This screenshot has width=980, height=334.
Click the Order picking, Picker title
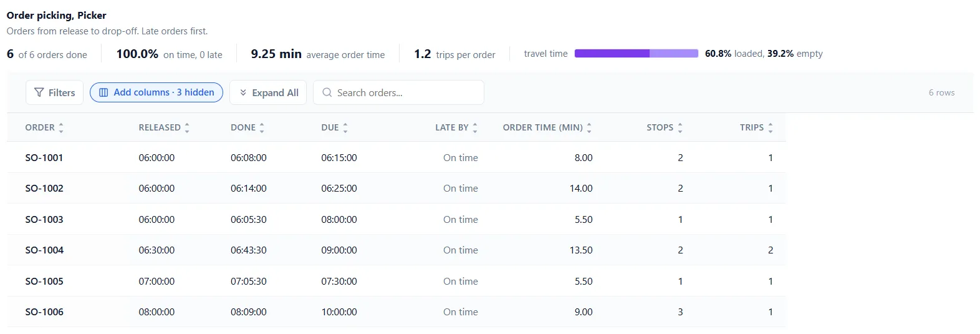click(x=56, y=15)
